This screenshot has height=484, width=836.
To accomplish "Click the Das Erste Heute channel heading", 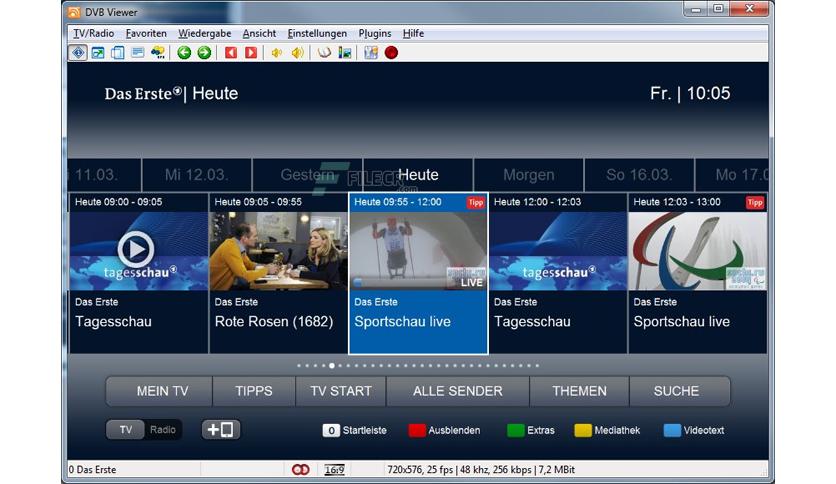I will point(171,94).
